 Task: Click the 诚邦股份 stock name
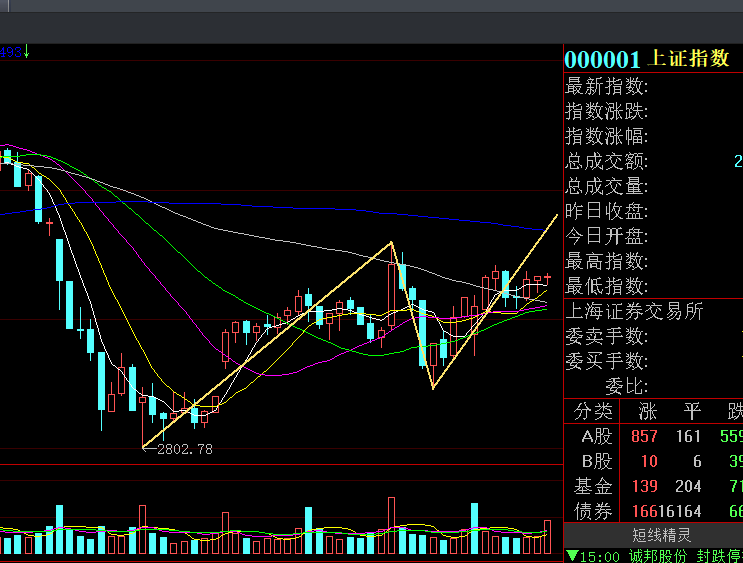[x=658, y=556]
